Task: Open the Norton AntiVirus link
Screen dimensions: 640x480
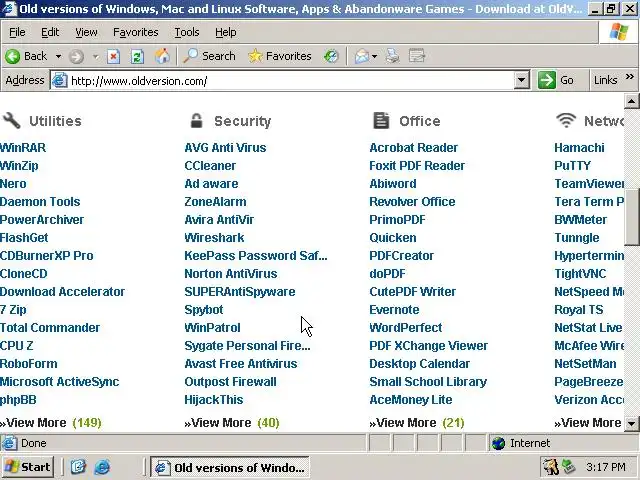Action: coord(231,273)
